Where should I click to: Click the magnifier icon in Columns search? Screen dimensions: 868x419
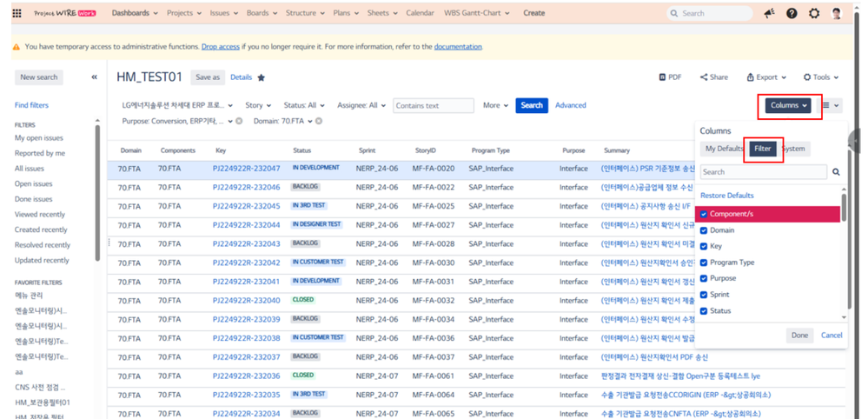(x=837, y=173)
